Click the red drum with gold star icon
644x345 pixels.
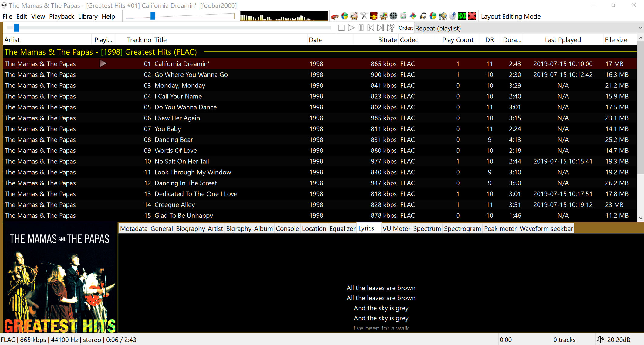[374, 16]
